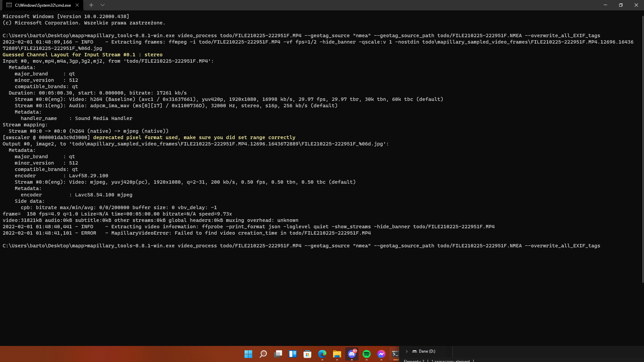Open File Explorer from the taskbar
Screen dimensions: 644x362
coord(337,354)
